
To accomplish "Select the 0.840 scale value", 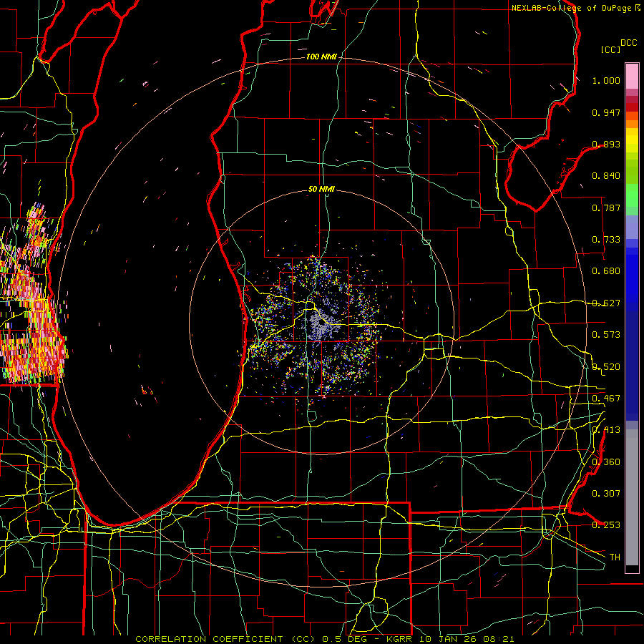I will coord(606,176).
